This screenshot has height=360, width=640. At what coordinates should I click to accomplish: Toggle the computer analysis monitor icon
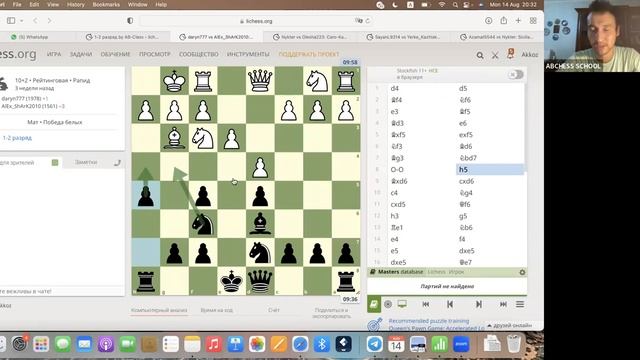coord(402,304)
